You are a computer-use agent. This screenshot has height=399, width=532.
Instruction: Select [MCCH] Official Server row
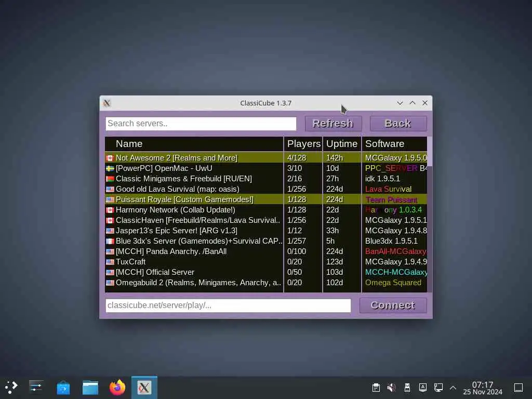266,272
